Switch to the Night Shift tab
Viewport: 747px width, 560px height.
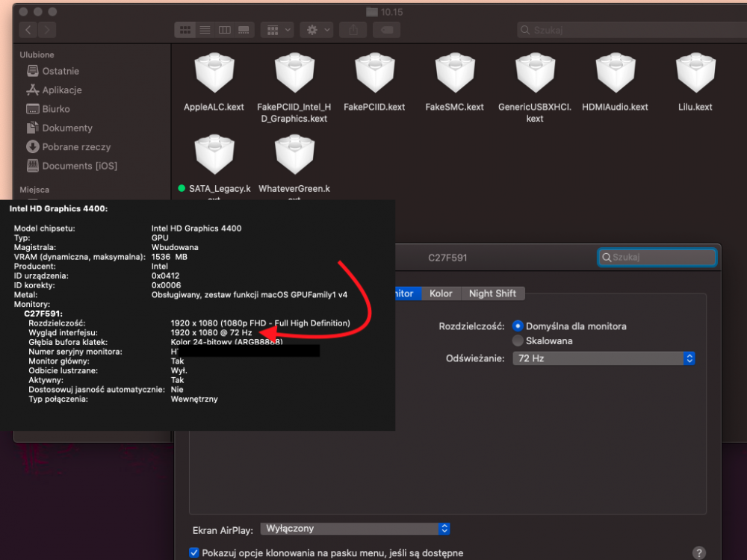click(492, 293)
